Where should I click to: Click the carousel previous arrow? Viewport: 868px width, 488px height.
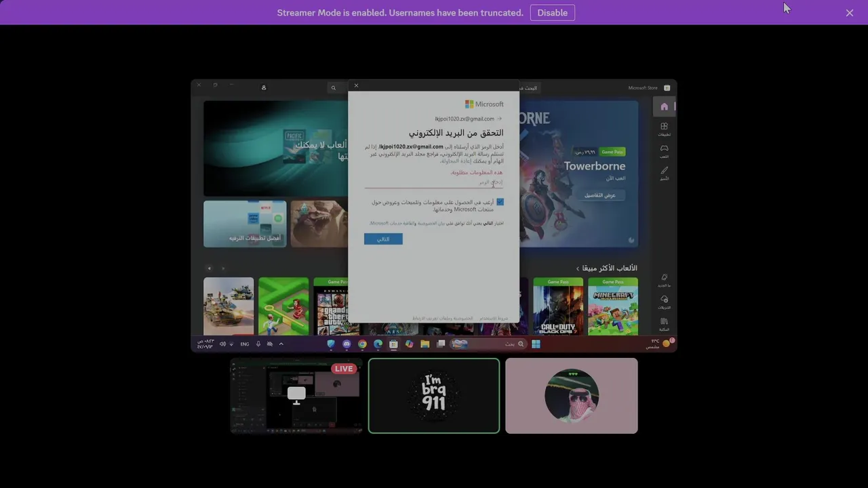tap(209, 268)
